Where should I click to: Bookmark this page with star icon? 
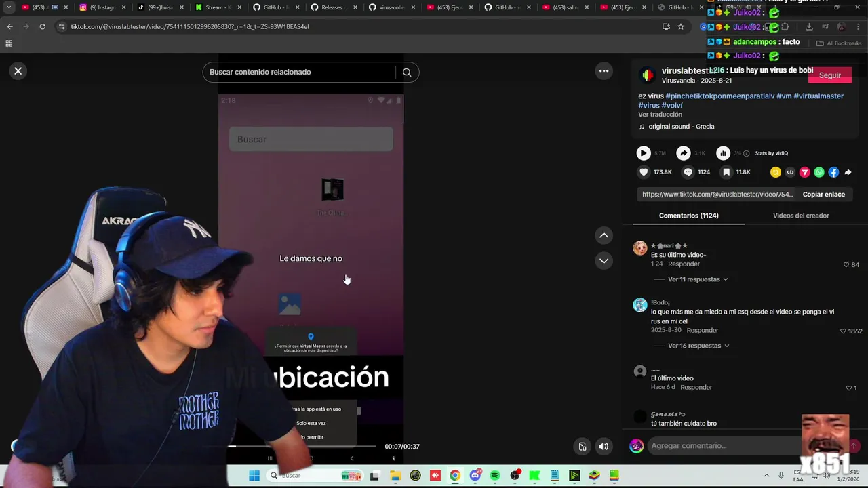[x=681, y=26]
